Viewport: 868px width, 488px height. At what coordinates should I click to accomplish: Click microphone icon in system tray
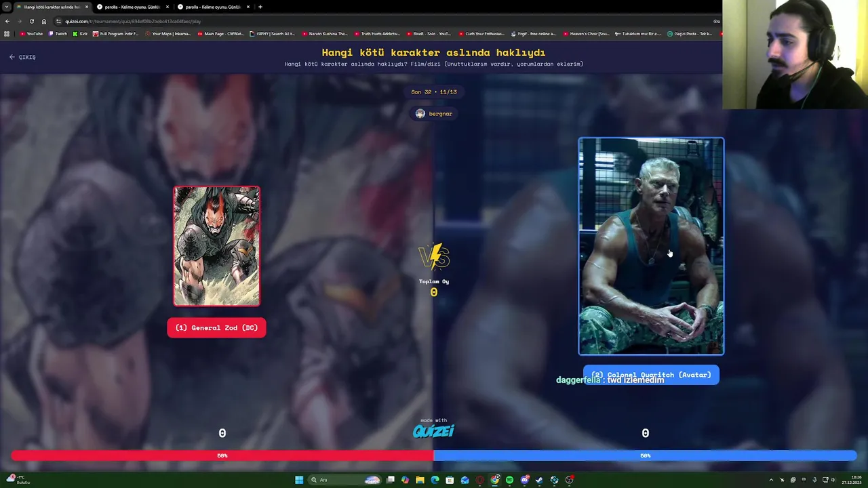pyautogui.click(x=814, y=480)
